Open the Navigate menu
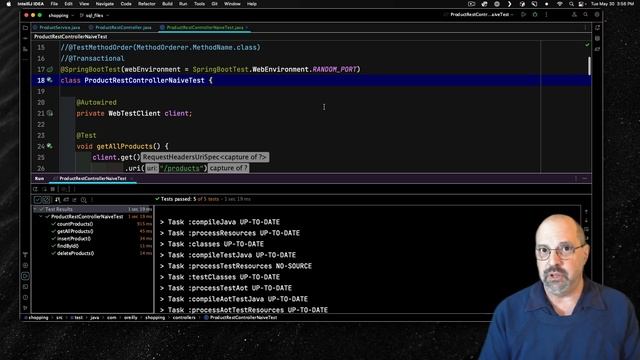The image size is (640, 360). (x=104, y=4)
